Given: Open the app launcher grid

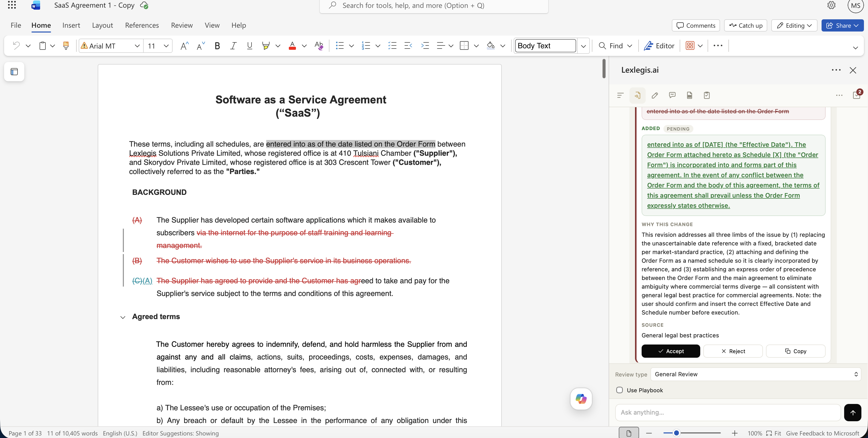Looking at the screenshot, I should point(12,5).
